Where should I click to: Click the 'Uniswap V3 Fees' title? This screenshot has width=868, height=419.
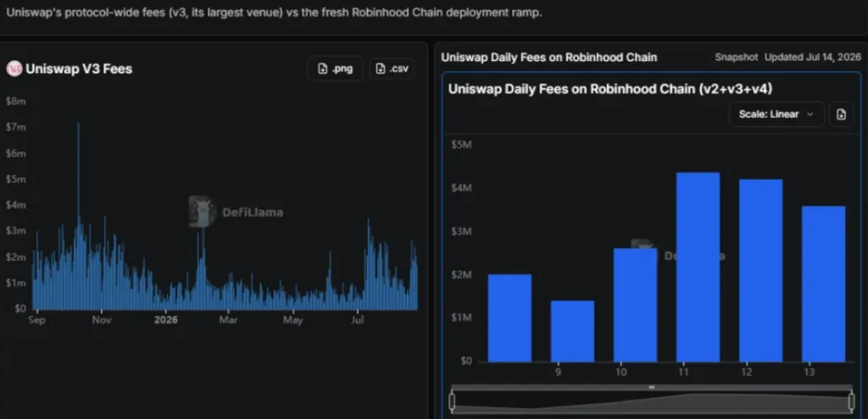[x=79, y=69]
